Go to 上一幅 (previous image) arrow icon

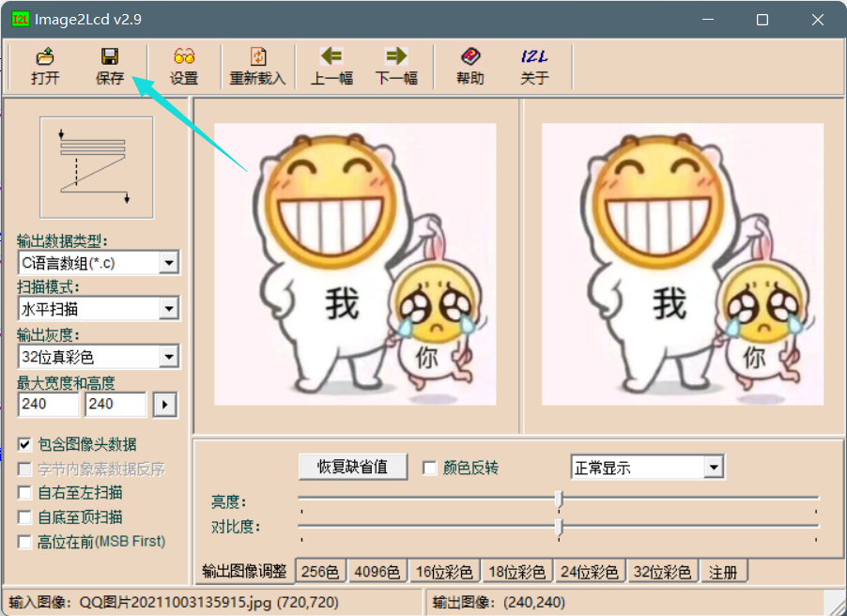point(331,56)
